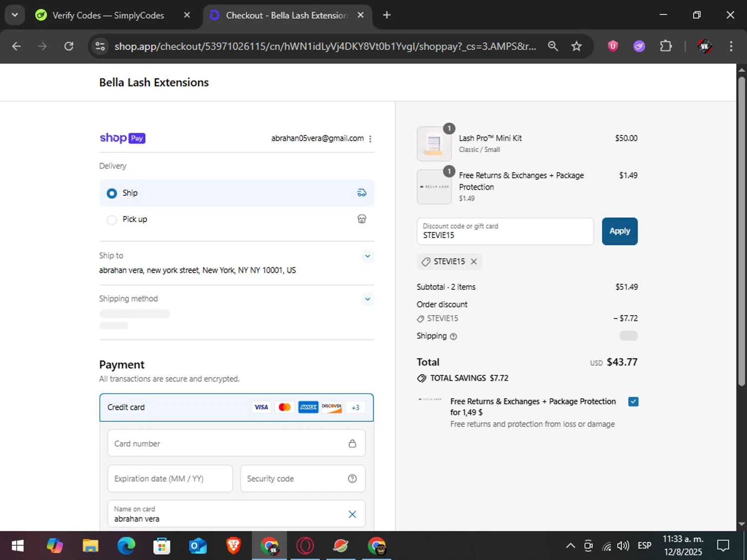Open the volume control in system tray

(x=623, y=546)
